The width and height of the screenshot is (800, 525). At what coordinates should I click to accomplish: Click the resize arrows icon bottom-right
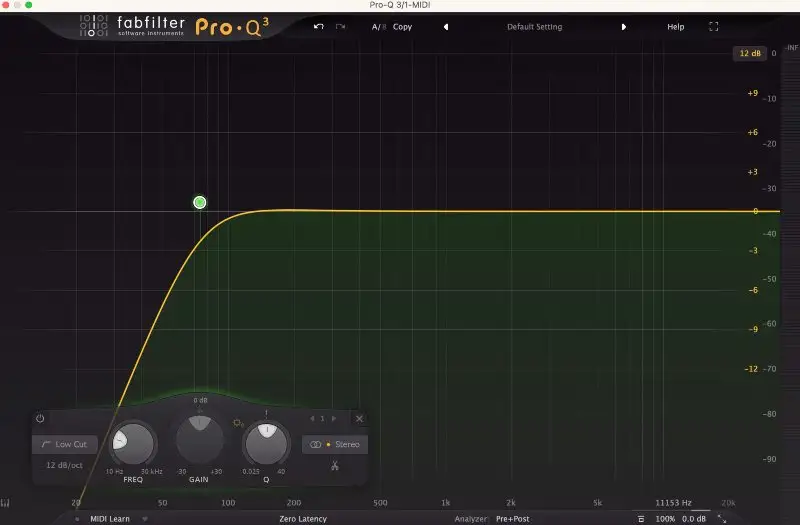click(x=722, y=519)
